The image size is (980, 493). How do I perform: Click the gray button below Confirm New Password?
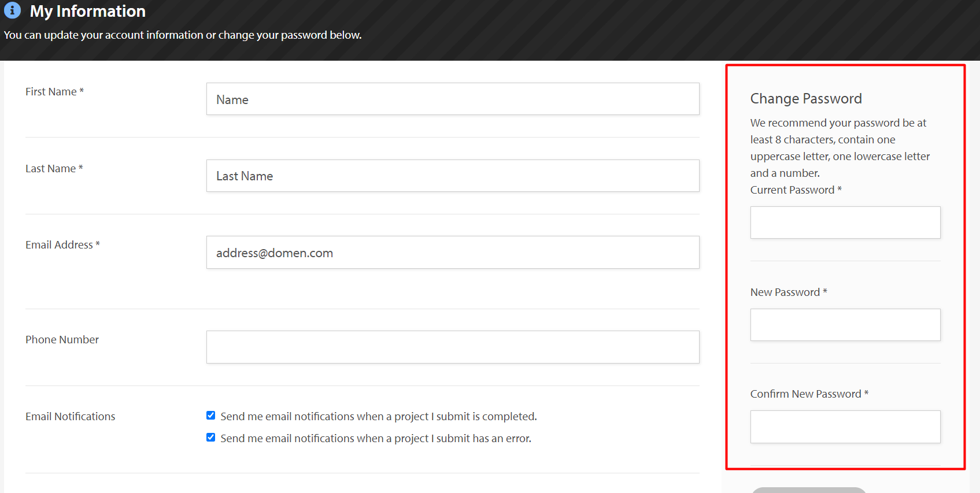809,490
